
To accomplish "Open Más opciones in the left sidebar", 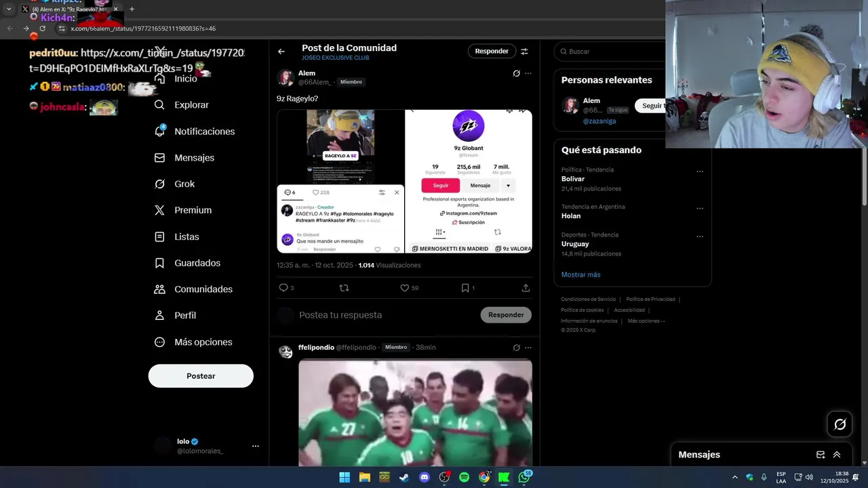I will pyautogui.click(x=193, y=342).
